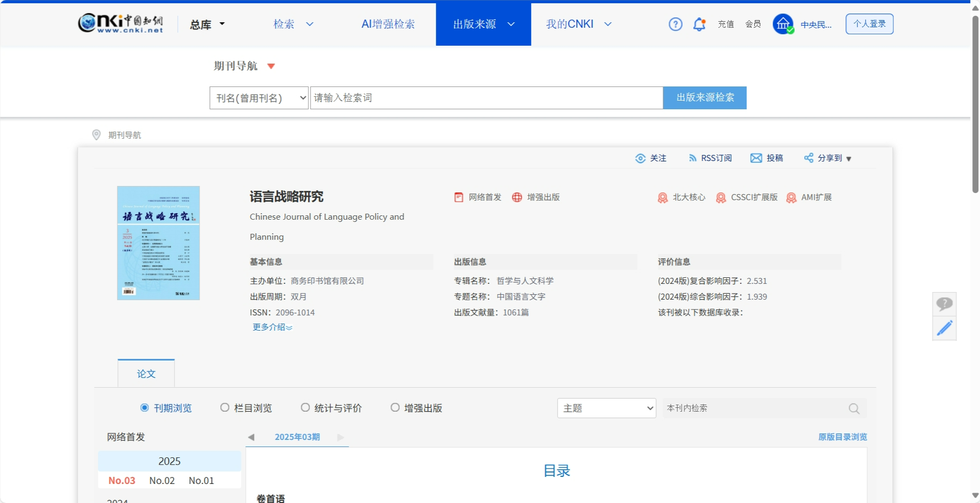Open the 充值 link
Screen dimensions: 980x503
coord(726,24)
